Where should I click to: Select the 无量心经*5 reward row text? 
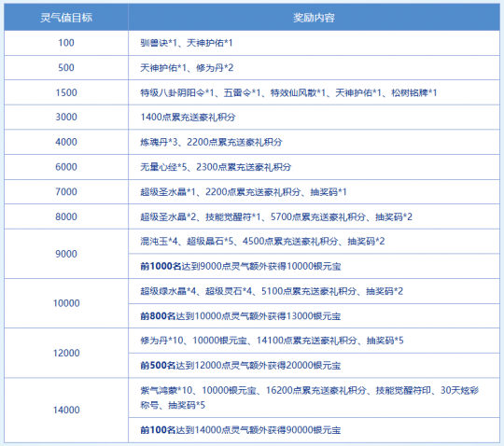coord(216,167)
